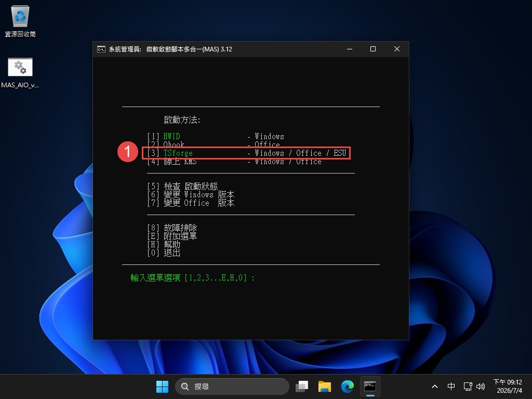Maximize the MAS command window
The height and width of the screenshot is (399, 532).
[373, 49]
